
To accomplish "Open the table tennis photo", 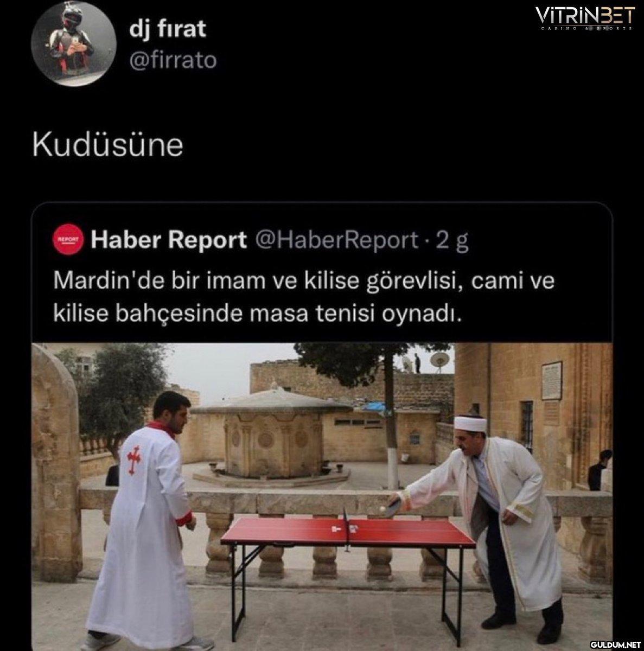I will (322, 496).
